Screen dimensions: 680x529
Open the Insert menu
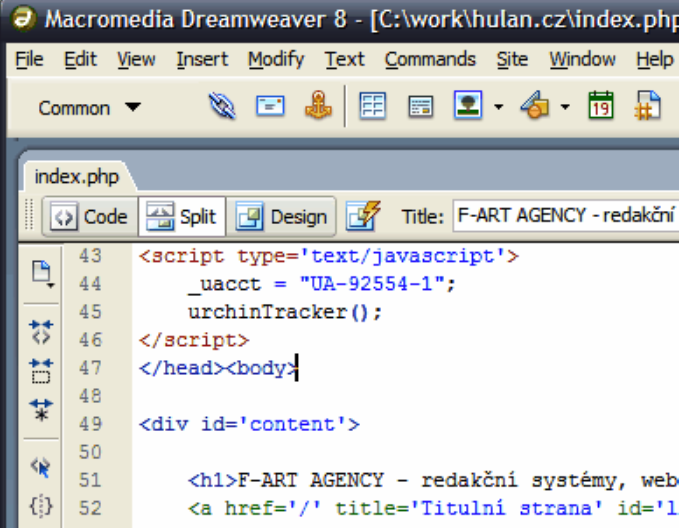[x=202, y=59]
